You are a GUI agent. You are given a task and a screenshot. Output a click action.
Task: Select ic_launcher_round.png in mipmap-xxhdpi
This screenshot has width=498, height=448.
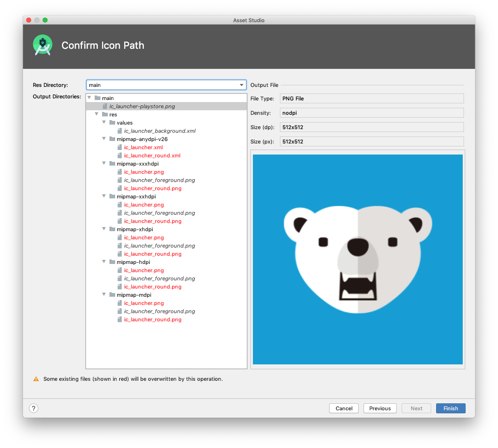152,221
